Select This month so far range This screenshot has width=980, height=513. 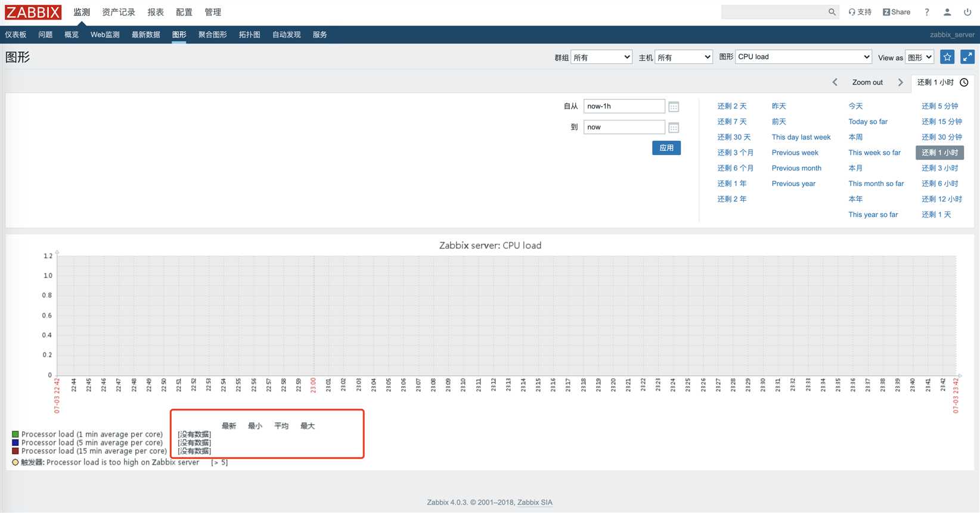876,184
